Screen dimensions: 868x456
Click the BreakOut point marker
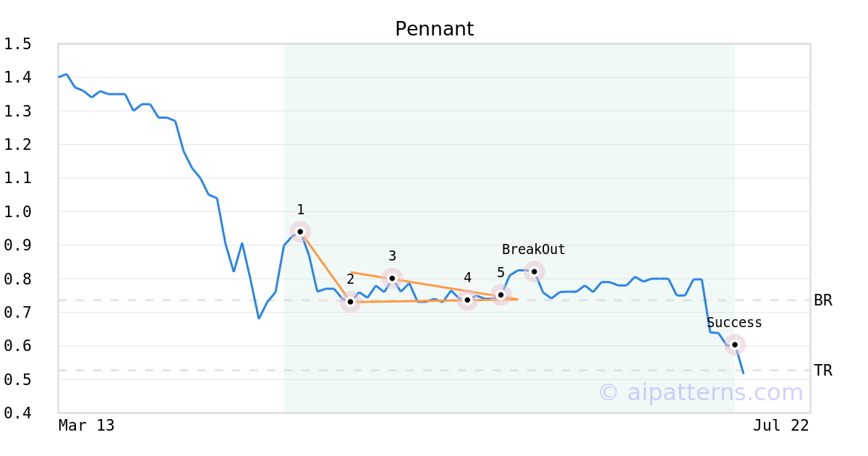(x=534, y=271)
